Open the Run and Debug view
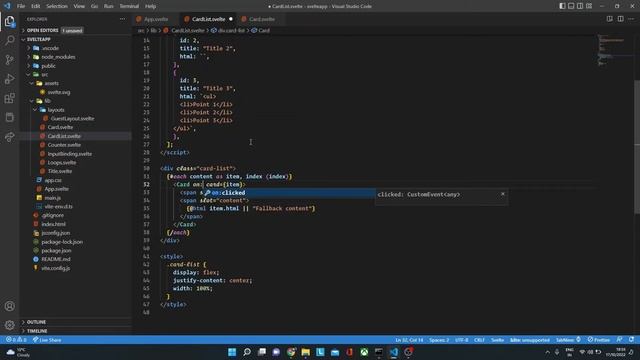Viewport: 640px width, 360px height. 9,79
